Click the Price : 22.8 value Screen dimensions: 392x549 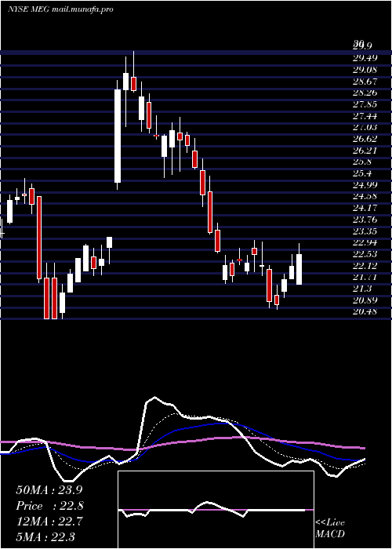pyautogui.click(x=50, y=506)
